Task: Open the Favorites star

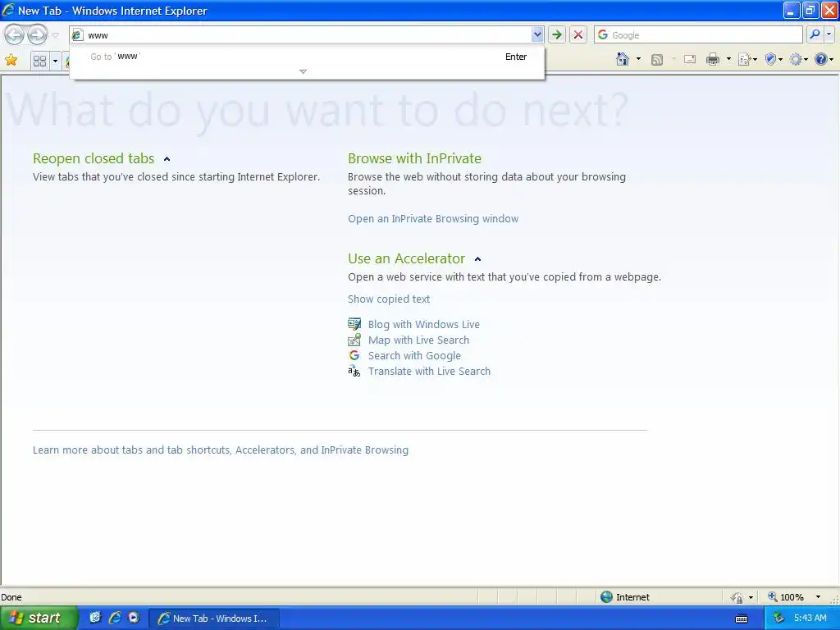Action: click(11, 60)
